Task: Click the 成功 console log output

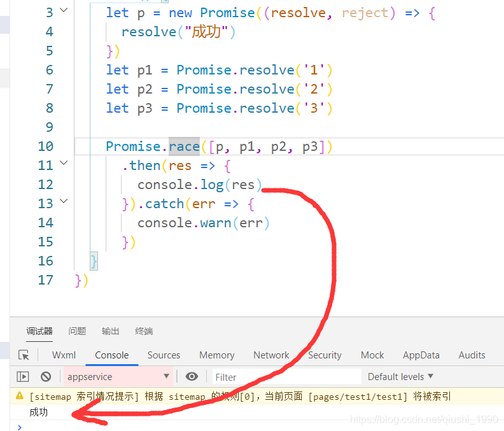Action: pos(39,412)
